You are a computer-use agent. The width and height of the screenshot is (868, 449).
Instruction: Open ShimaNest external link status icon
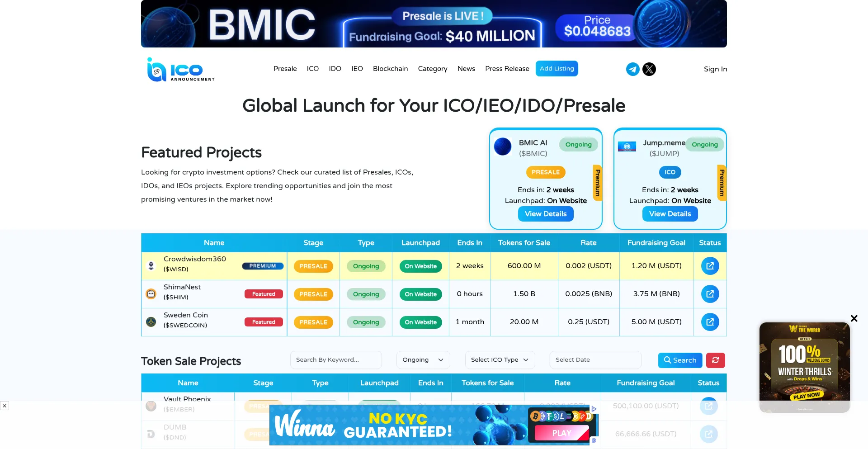coord(710,294)
